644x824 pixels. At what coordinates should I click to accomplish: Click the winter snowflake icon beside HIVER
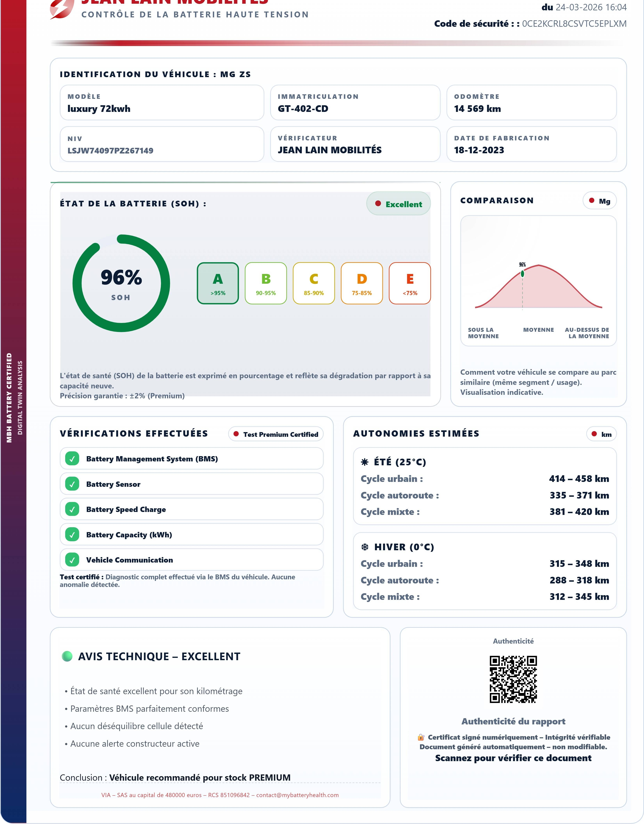point(365,547)
